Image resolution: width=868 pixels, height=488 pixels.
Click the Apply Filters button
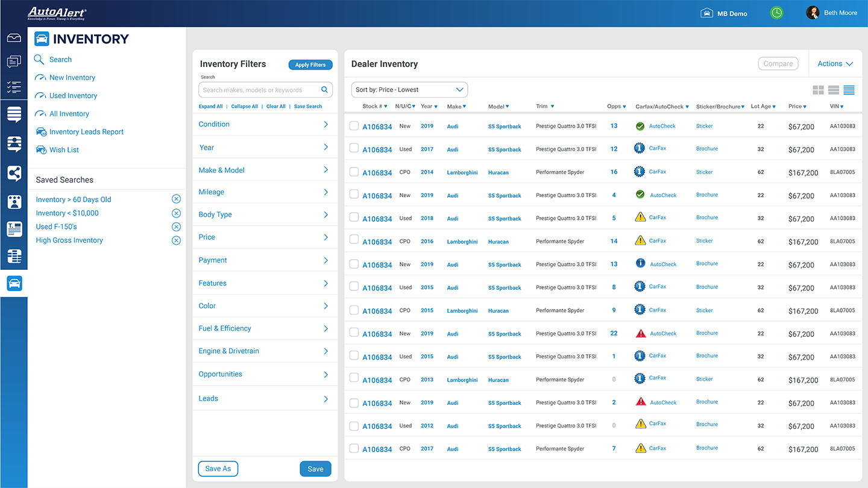[x=310, y=64]
